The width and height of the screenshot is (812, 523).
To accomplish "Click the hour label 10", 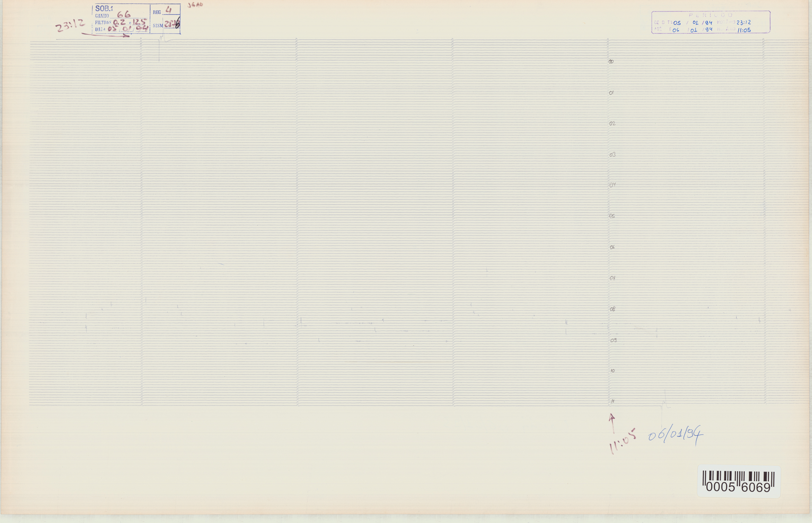I will point(613,371).
